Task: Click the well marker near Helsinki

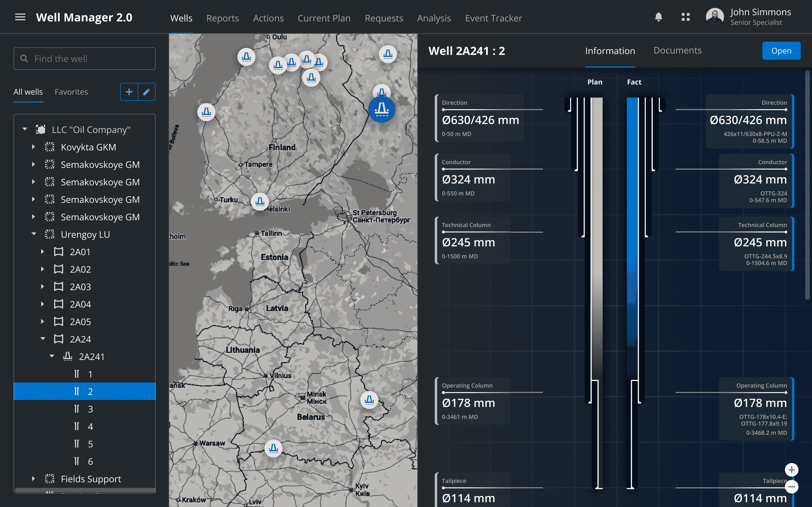Action: pyautogui.click(x=260, y=201)
